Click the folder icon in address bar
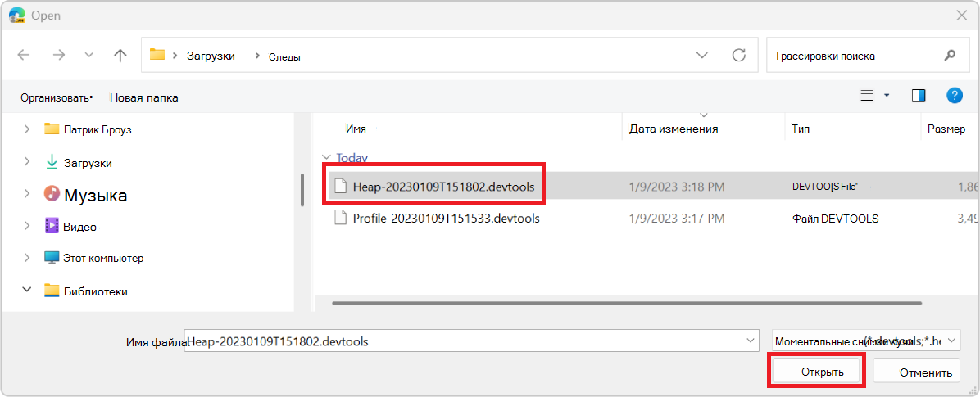The width and height of the screenshot is (980, 397). [157, 55]
